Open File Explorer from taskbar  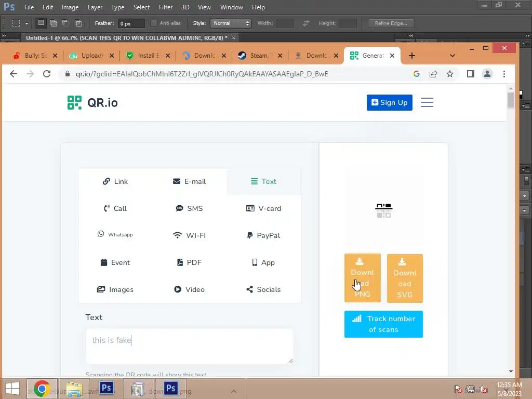[x=74, y=389]
